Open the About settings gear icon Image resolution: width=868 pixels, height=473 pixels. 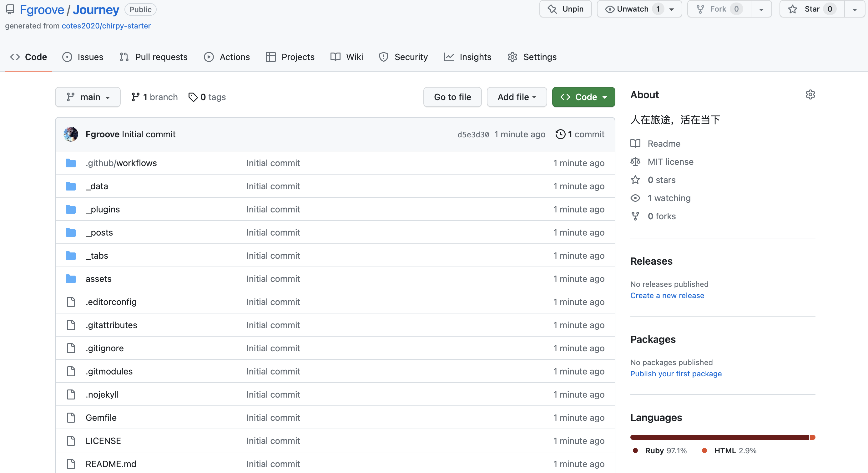pos(810,95)
